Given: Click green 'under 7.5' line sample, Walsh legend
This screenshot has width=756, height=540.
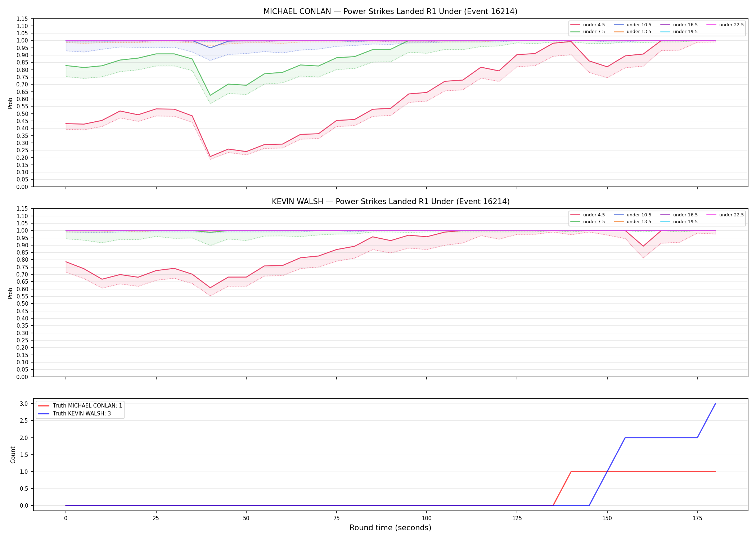Looking at the screenshot, I should click(575, 222).
